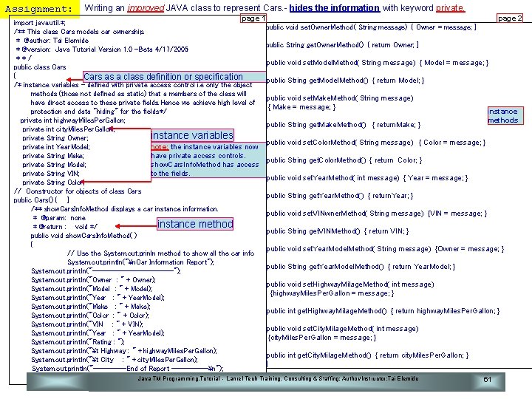Click the red "note:" word in blue box
This screenshot has width=532, height=399.
160,147
